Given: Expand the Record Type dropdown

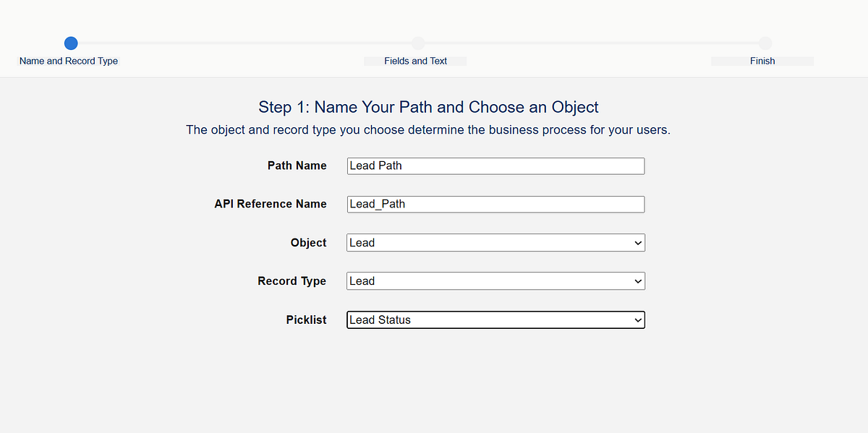Looking at the screenshot, I should (x=495, y=281).
